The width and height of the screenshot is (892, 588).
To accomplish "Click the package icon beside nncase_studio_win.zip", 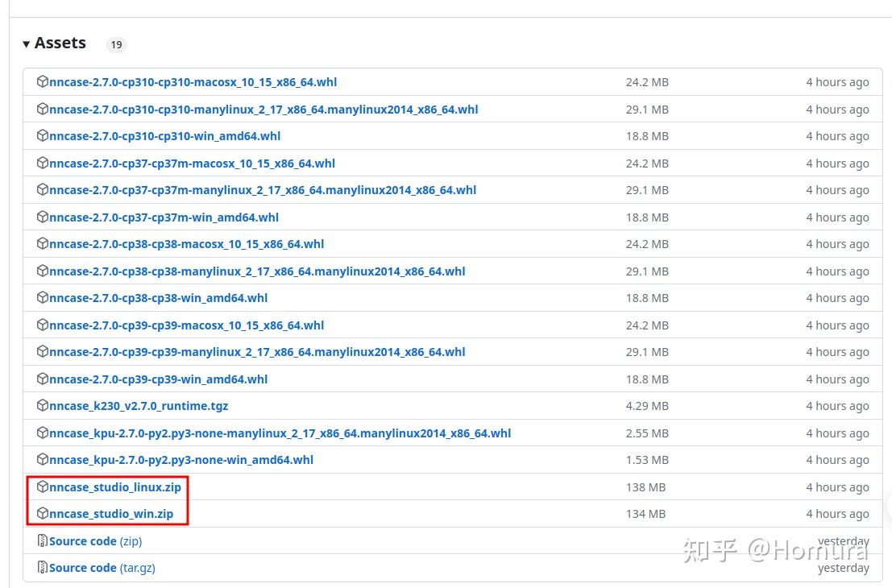I will pos(42,513).
